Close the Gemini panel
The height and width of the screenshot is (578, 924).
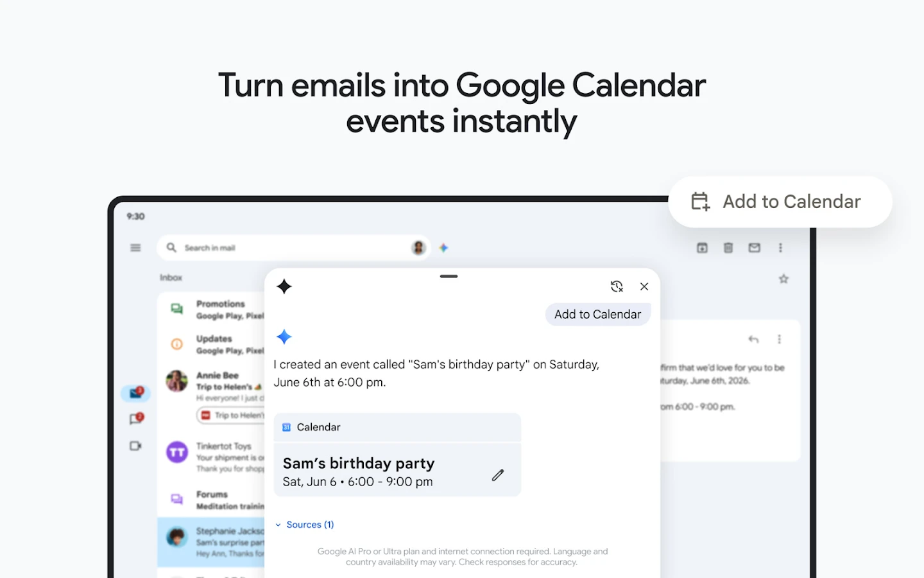tap(644, 286)
